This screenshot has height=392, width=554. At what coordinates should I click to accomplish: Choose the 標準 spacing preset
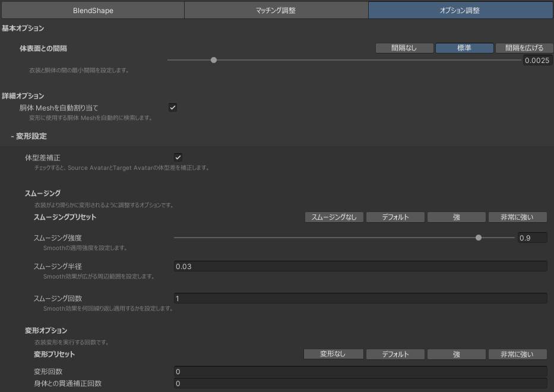464,48
